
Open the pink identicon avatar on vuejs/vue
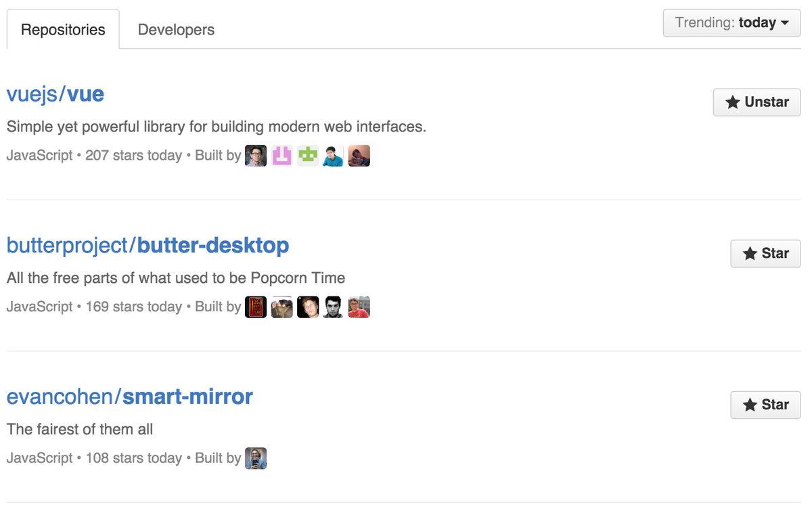[x=281, y=156]
